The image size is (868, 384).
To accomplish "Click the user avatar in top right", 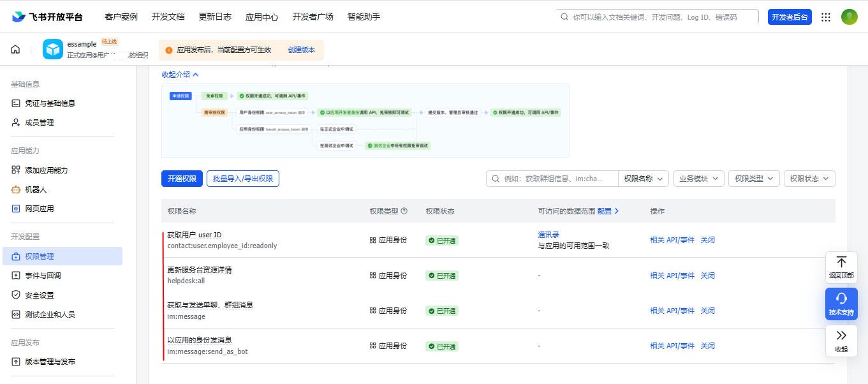I will tap(849, 17).
